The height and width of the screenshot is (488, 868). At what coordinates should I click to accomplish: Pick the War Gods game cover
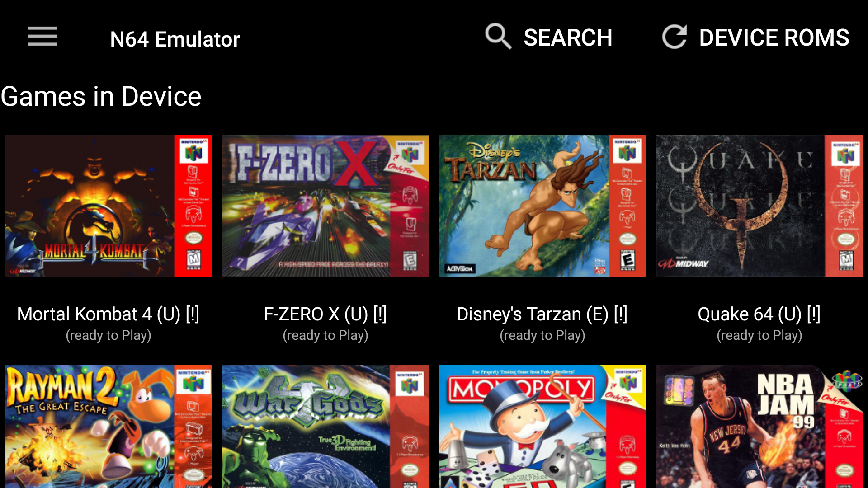coord(325,427)
